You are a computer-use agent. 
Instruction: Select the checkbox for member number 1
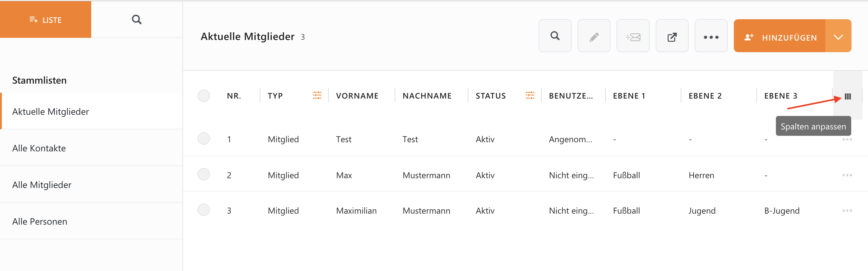tap(203, 139)
